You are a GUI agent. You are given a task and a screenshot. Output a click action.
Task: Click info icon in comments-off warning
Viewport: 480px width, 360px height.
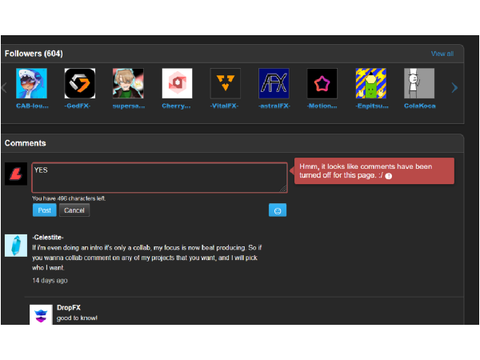point(388,176)
